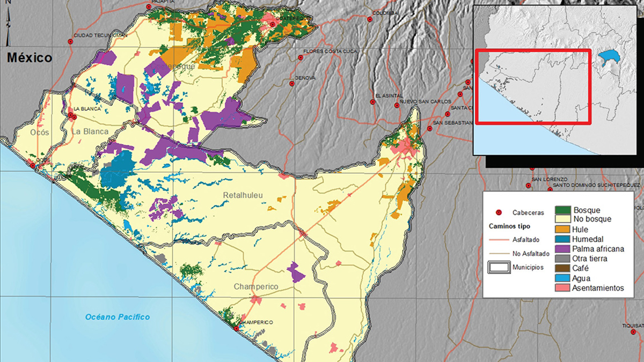Screen dimensions: 644x362
Task: Click the Municipios boundary legend symbol
Action: [x=499, y=267]
